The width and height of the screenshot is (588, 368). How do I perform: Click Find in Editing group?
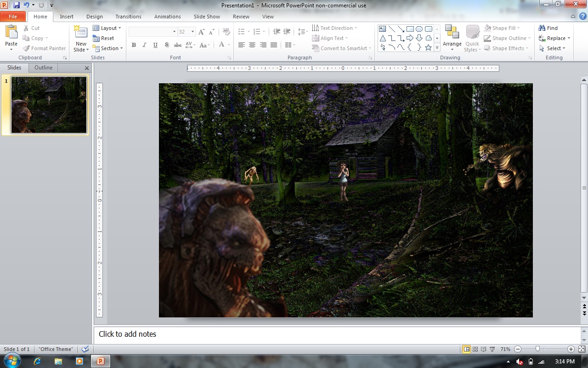click(548, 28)
